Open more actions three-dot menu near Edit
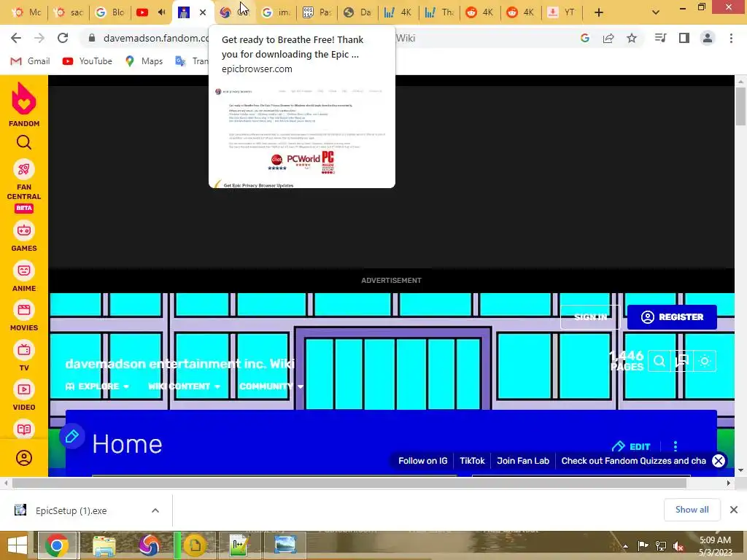 click(x=675, y=446)
